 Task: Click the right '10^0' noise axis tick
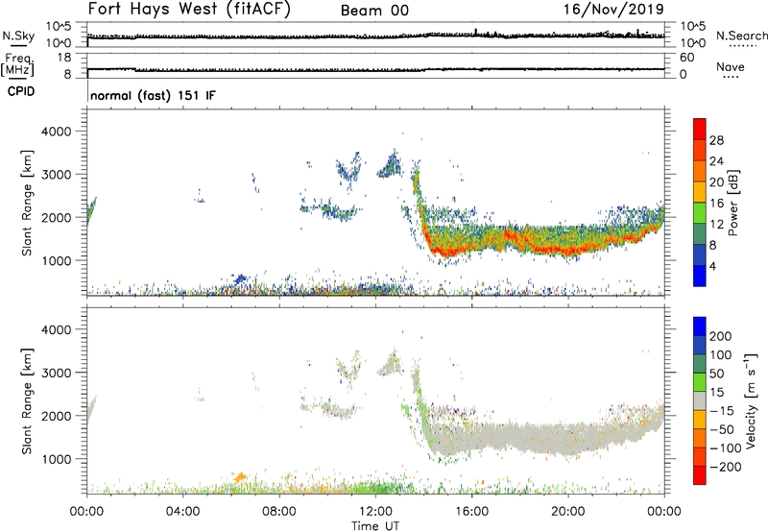(692, 43)
